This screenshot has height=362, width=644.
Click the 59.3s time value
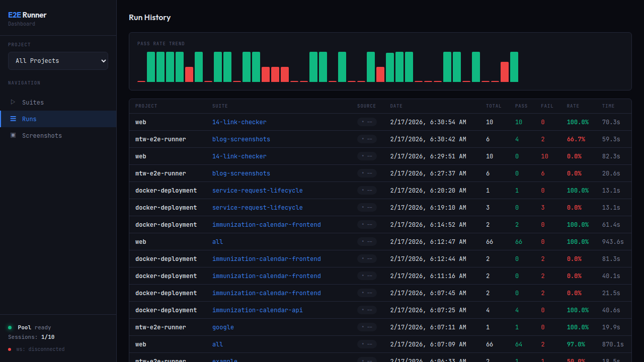tap(611, 139)
